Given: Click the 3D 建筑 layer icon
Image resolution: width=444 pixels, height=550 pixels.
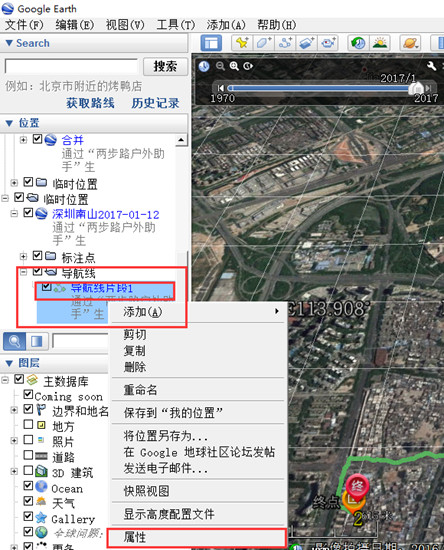Looking at the screenshot, I should (41, 471).
